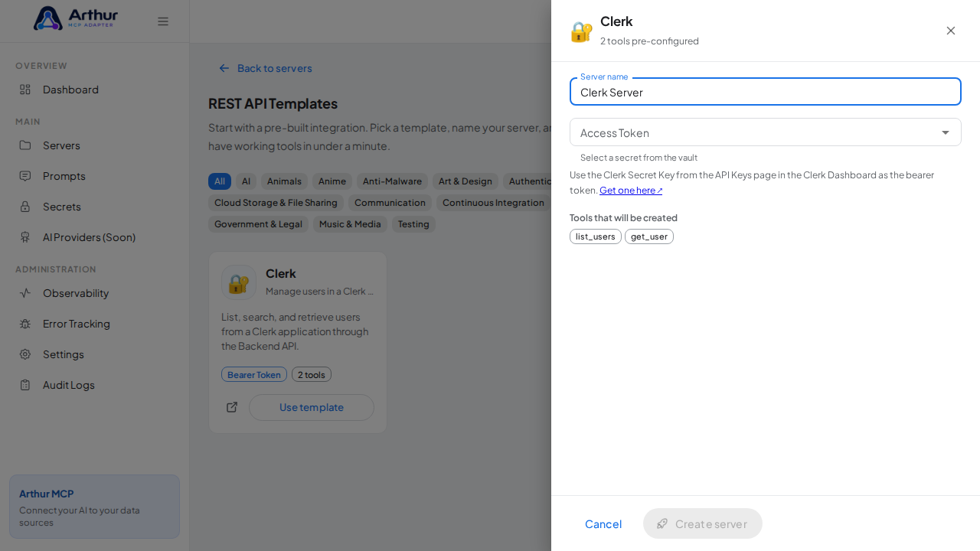
Task: Click the Clerk template card title
Action: [x=281, y=273]
